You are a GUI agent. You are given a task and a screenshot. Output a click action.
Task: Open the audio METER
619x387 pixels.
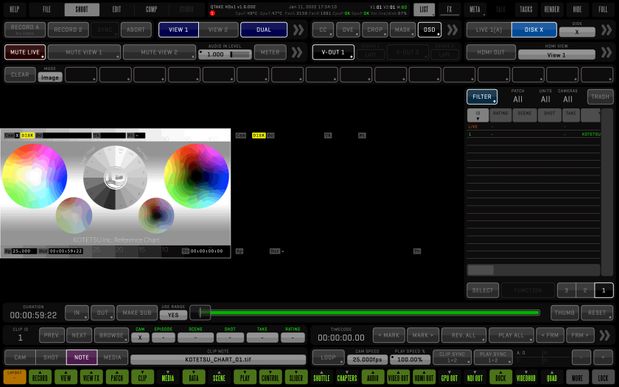pos(270,52)
